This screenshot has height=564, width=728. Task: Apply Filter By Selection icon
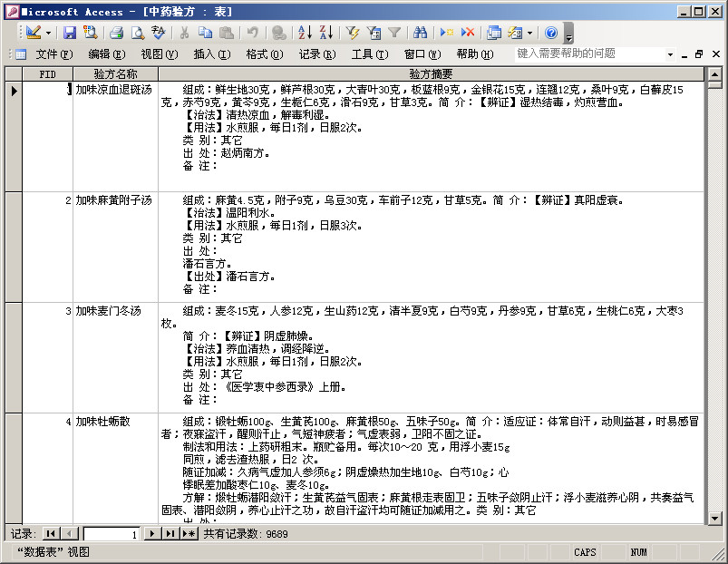point(353,32)
